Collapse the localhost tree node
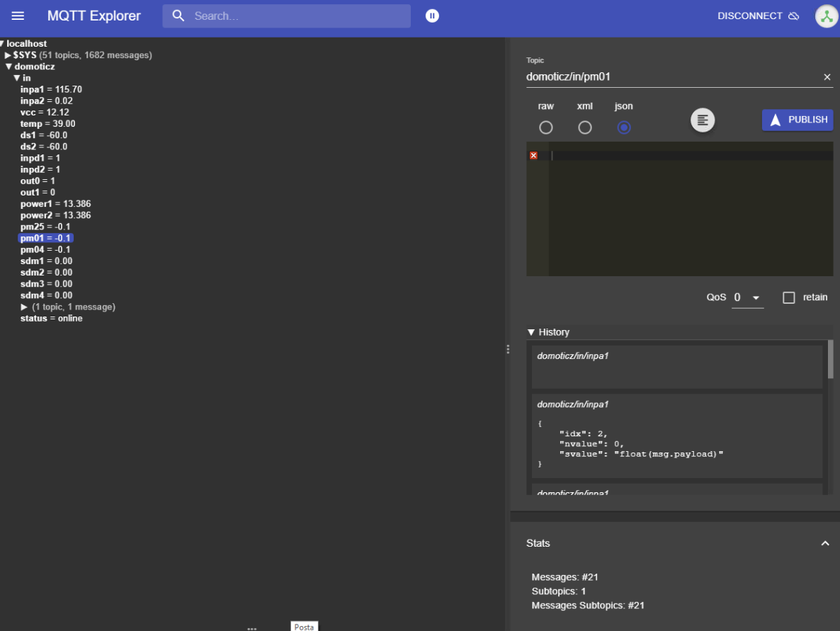The height and width of the screenshot is (631, 840). point(3,43)
